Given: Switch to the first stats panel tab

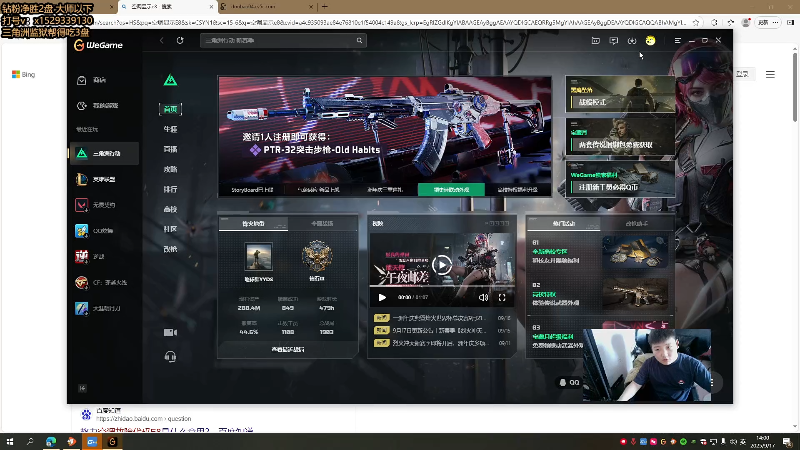Looking at the screenshot, I should coord(253,223).
